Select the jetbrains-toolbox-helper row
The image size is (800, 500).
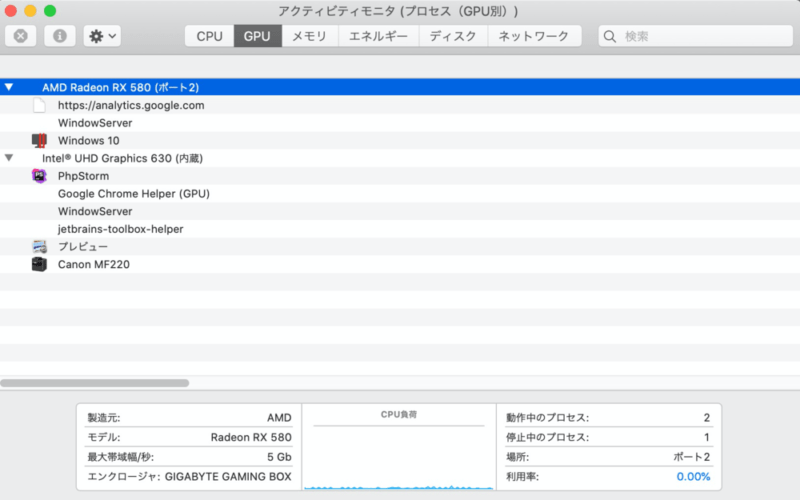click(400, 229)
